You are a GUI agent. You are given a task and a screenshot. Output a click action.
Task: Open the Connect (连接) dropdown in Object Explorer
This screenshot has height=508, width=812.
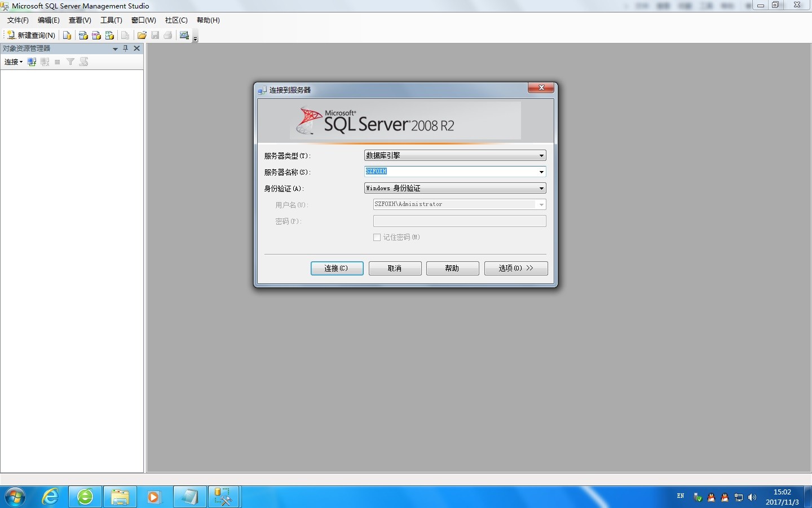[14, 62]
